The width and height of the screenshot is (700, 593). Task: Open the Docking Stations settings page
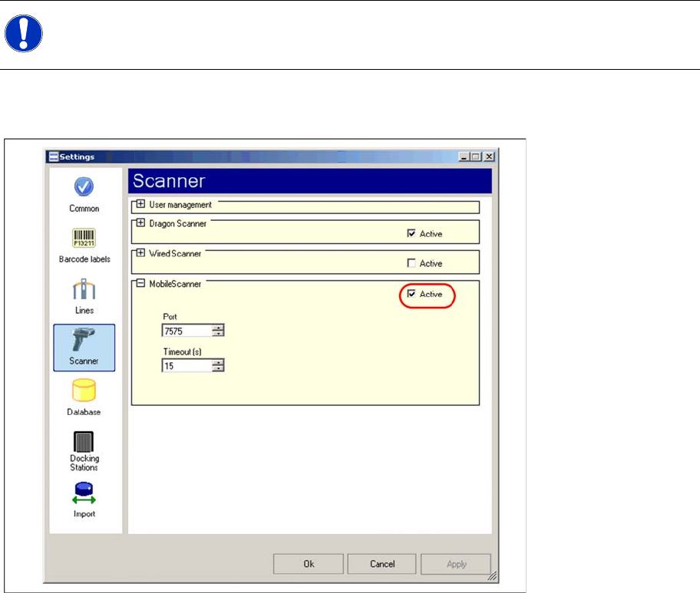pos(84,451)
